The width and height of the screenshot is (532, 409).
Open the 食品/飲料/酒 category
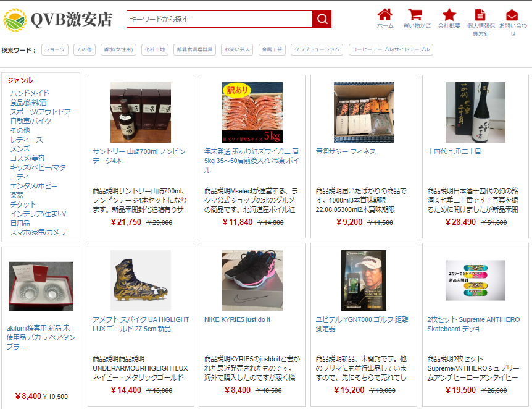(28, 103)
